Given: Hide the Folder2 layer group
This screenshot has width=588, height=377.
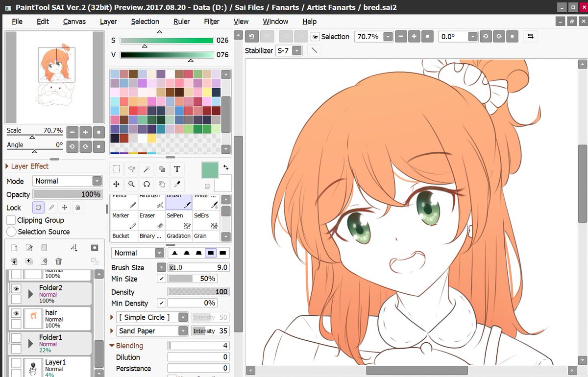Looking at the screenshot, I should tap(16, 289).
